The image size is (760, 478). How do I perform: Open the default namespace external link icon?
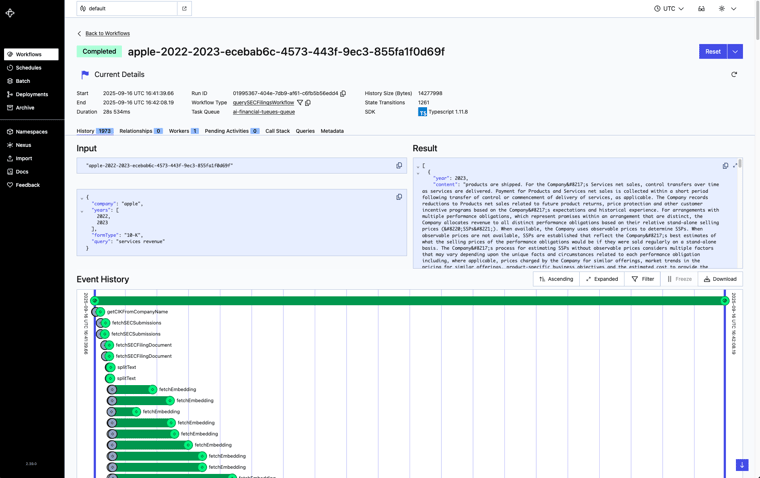(x=184, y=9)
